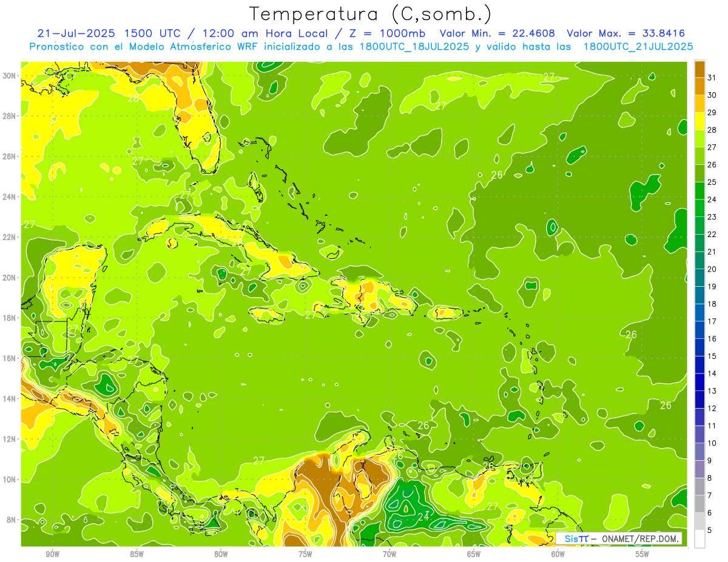The width and height of the screenshot is (728, 562).
Task: Pick the legend color between 6 and 7
Action: (699, 504)
